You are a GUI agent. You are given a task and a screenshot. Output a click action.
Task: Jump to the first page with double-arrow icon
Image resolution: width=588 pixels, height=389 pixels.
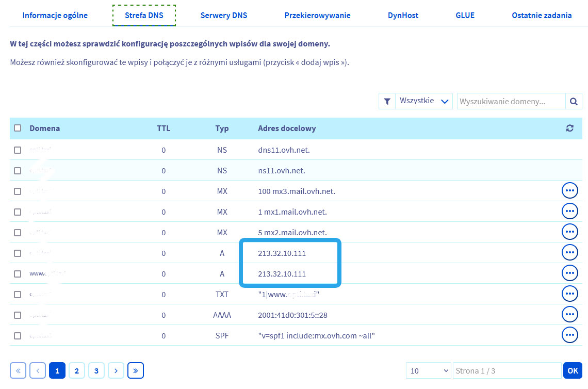(x=18, y=370)
